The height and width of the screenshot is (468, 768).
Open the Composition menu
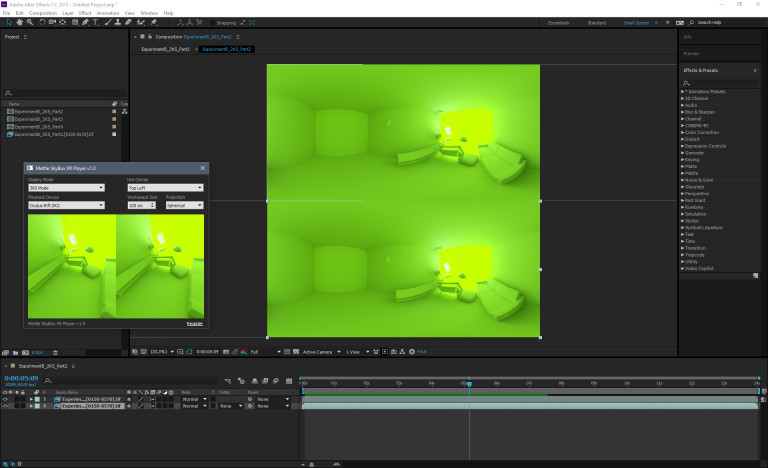click(43, 12)
